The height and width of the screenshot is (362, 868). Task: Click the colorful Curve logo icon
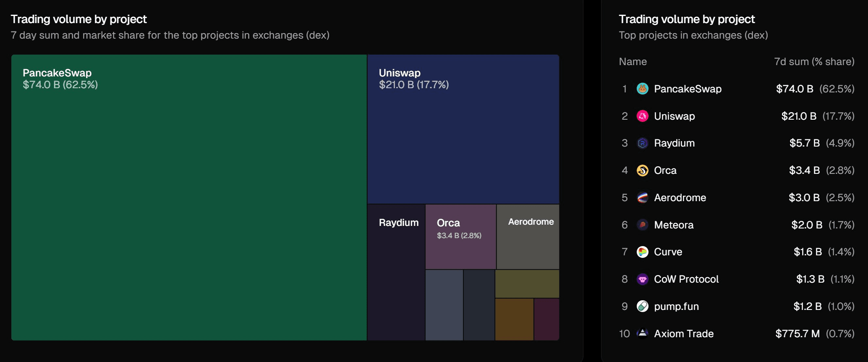(642, 252)
